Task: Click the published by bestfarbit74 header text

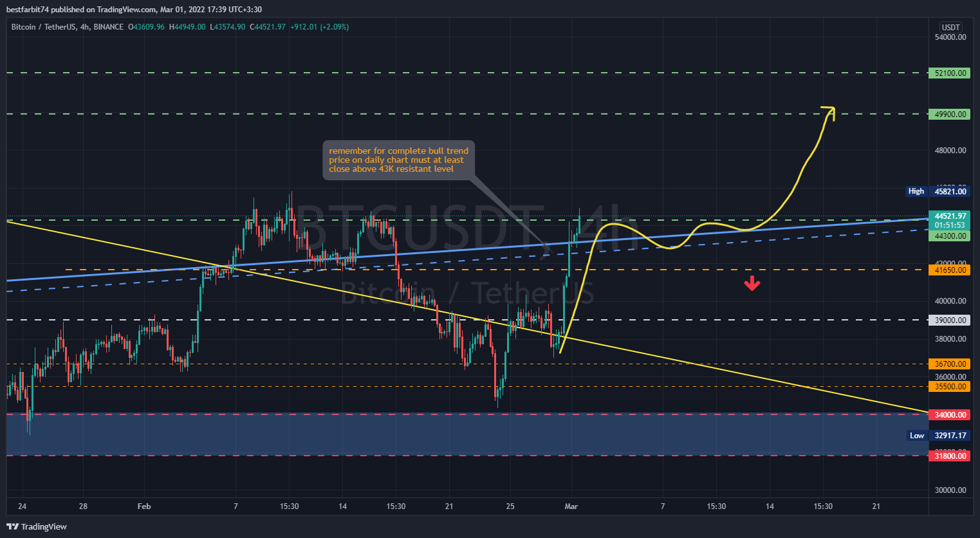Action: (134, 9)
